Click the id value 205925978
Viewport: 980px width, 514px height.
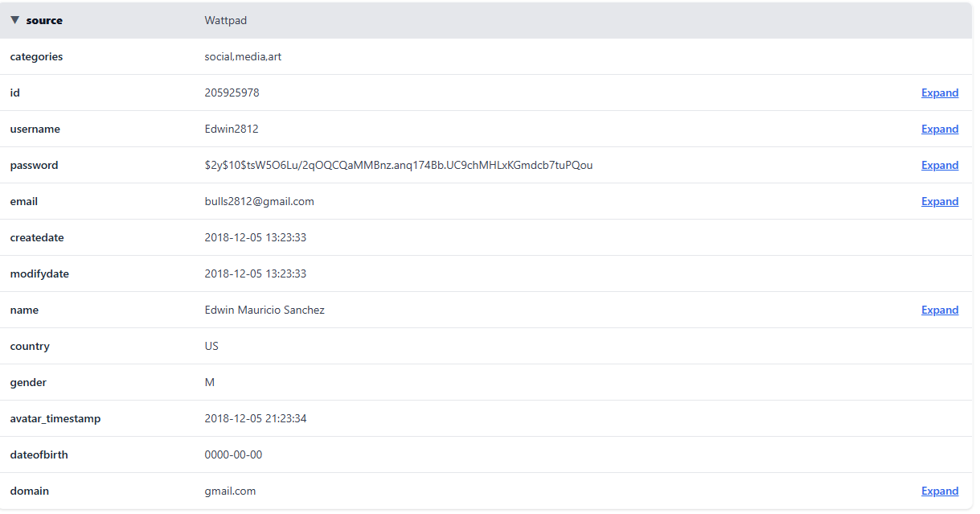coord(232,93)
